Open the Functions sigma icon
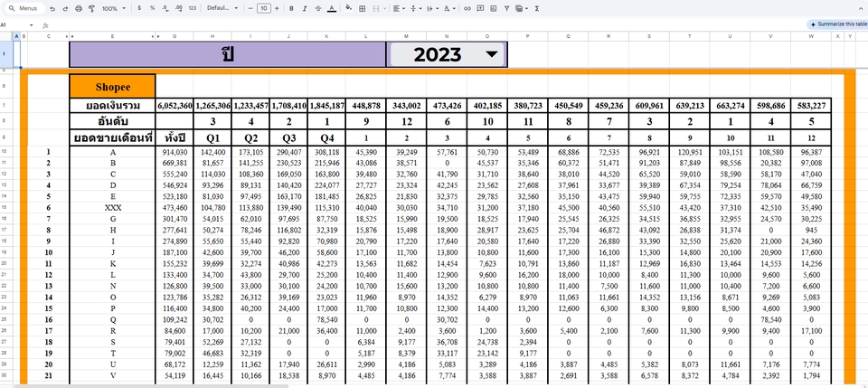This screenshot has height=388, width=868. 537,8
